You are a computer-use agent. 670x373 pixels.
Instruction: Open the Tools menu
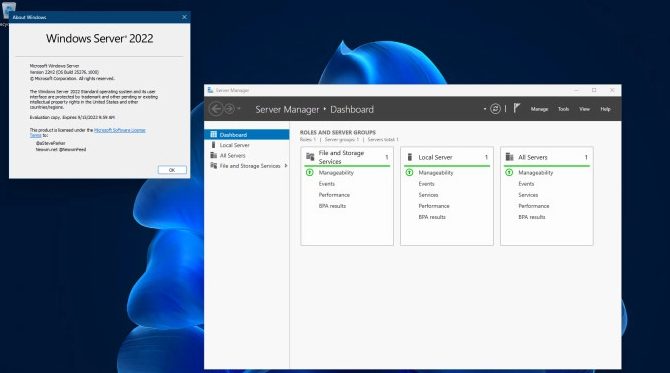point(563,109)
